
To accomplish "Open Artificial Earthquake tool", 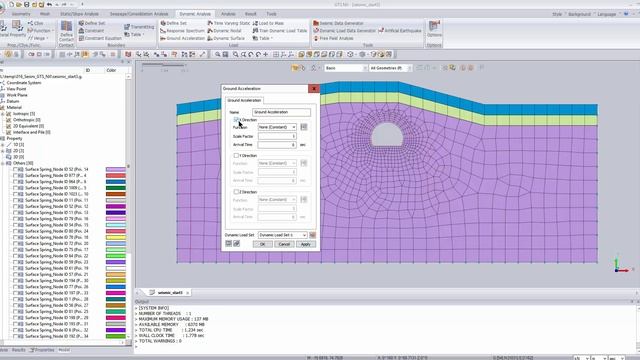I will (x=400, y=31).
